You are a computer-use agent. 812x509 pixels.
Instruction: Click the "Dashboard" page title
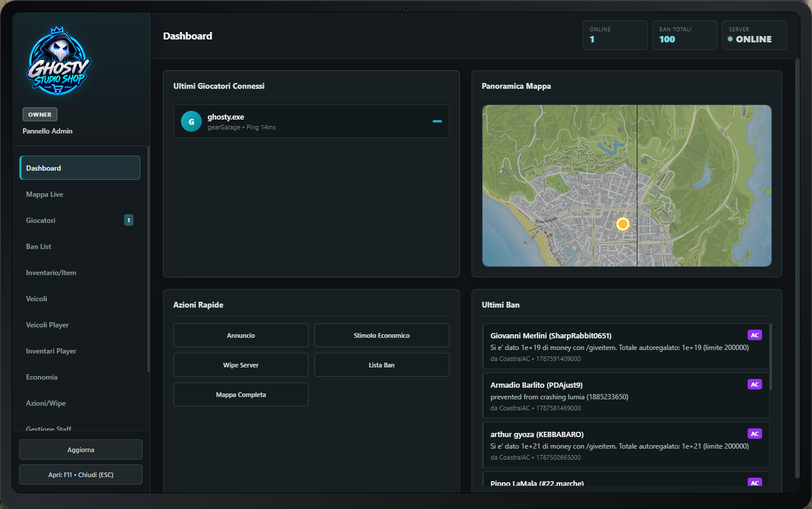[188, 36]
